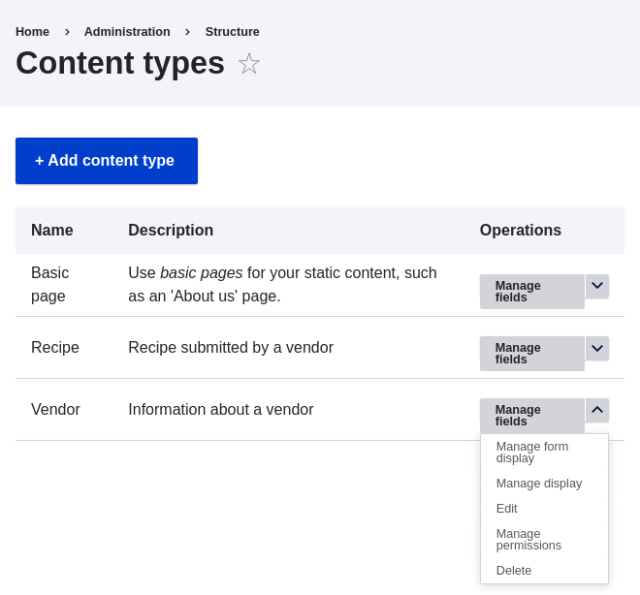Click the favorite star icon beside Content types
This screenshot has height=595, width=640.
pyautogui.click(x=248, y=64)
